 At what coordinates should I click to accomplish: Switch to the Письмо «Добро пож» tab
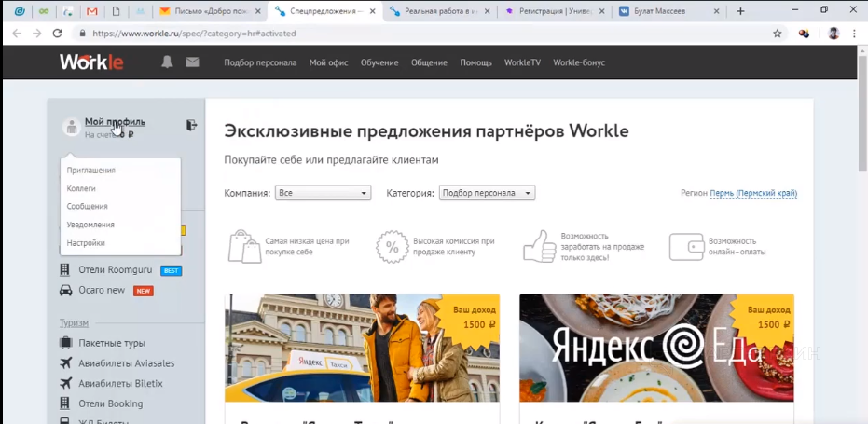[x=211, y=11]
